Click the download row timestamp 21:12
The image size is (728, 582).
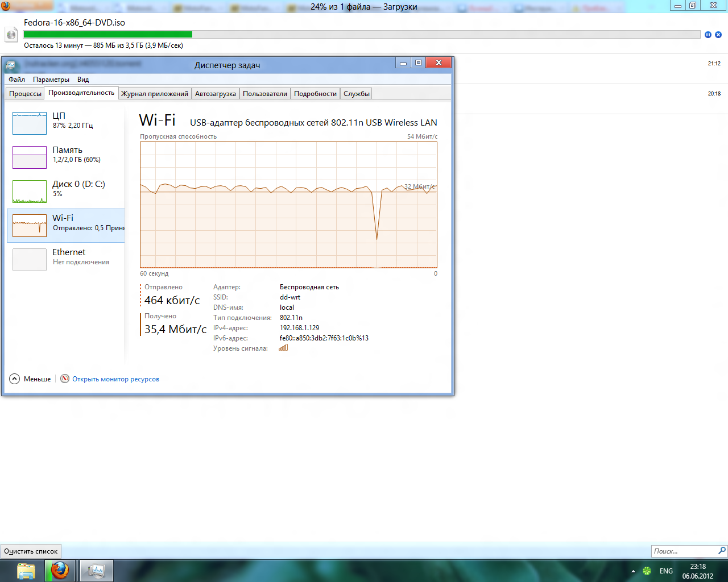714,64
